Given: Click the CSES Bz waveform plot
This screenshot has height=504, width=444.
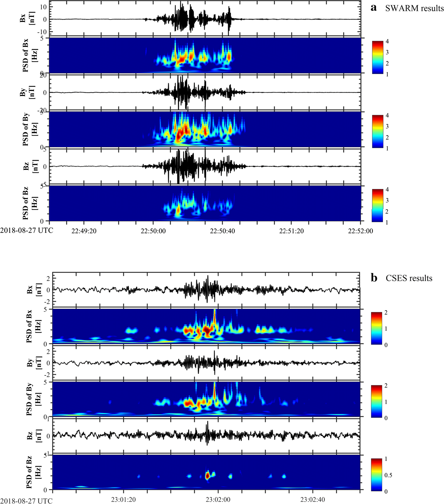Looking at the screenshot, I should pyautogui.click(x=206, y=436).
